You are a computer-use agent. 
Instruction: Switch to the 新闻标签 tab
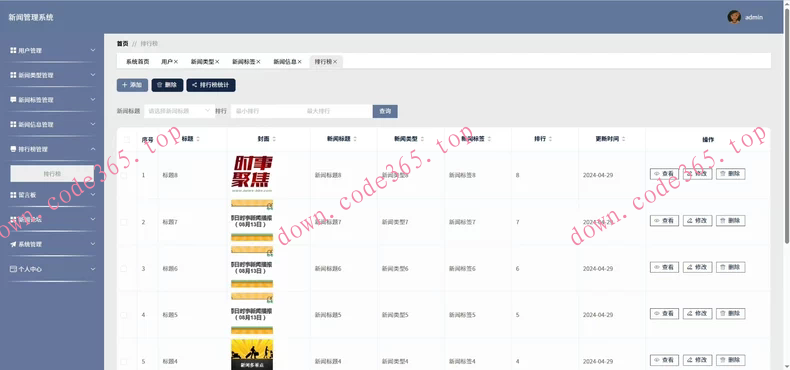click(x=243, y=61)
